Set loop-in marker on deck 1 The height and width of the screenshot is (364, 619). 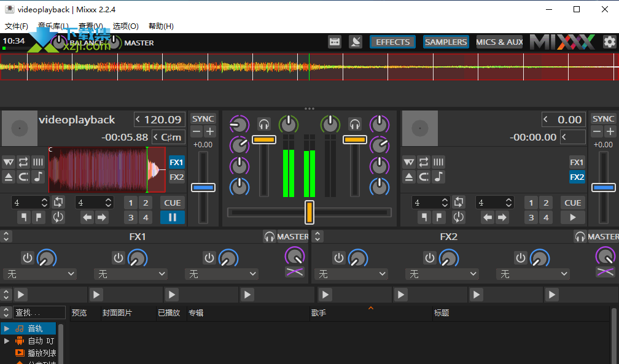click(24, 217)
